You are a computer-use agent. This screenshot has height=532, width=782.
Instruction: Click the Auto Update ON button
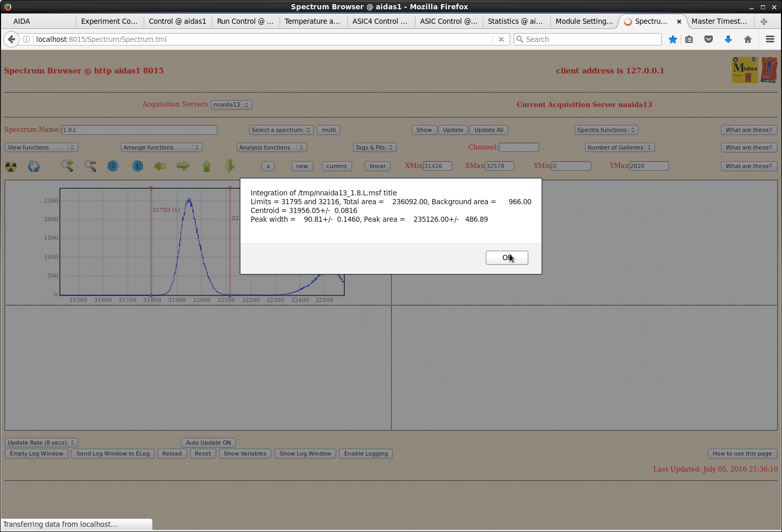pyautogui.click(x=208, y=443)
